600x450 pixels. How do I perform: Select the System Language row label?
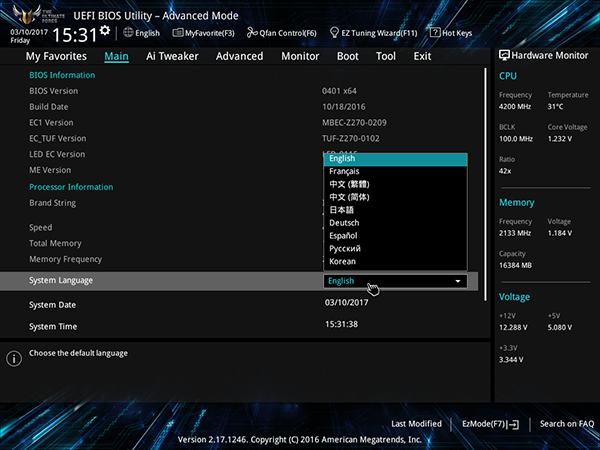point(61,280)
